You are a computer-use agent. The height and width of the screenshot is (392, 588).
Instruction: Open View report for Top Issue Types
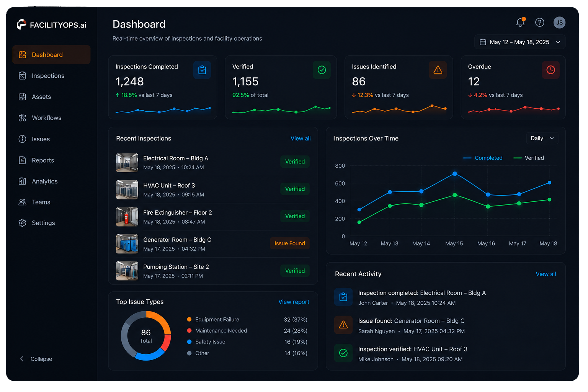coord(294,302)
